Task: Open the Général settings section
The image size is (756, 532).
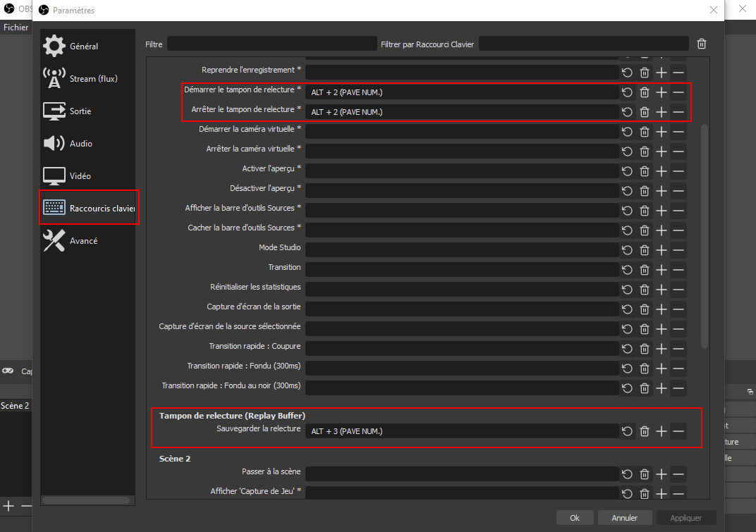Action: click(87, 47)
